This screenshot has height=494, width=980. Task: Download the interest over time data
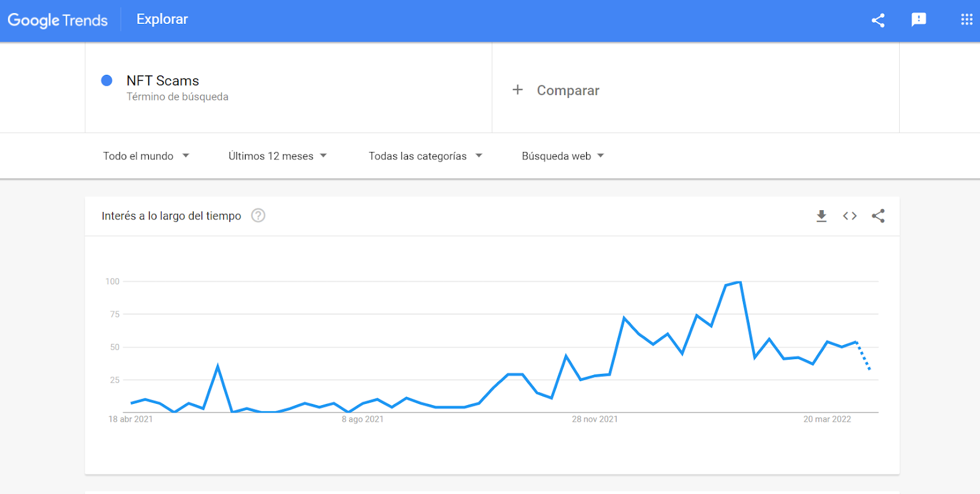[821, 216]
